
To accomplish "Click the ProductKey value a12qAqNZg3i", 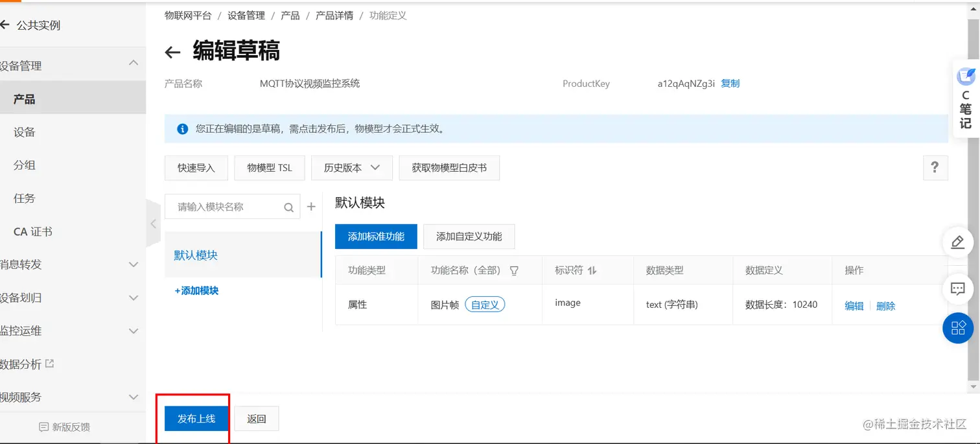I will [x=686, y=84].
